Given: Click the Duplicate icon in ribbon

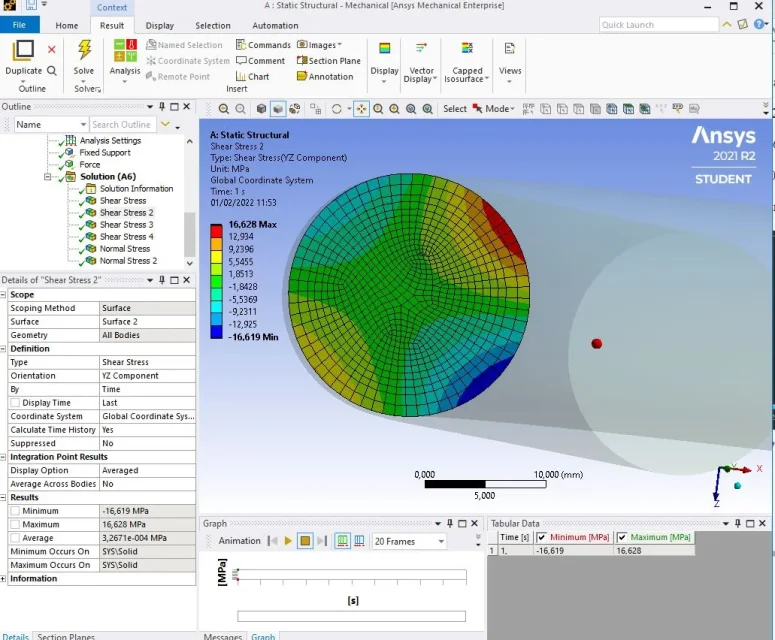Looking at the screenshot, I should (x=23, y=51).
